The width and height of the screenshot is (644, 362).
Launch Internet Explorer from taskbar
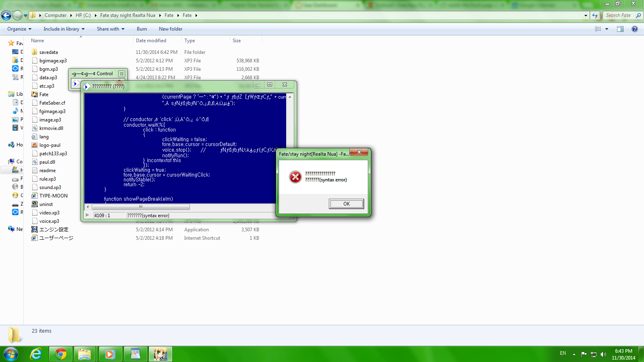[36, 354]
